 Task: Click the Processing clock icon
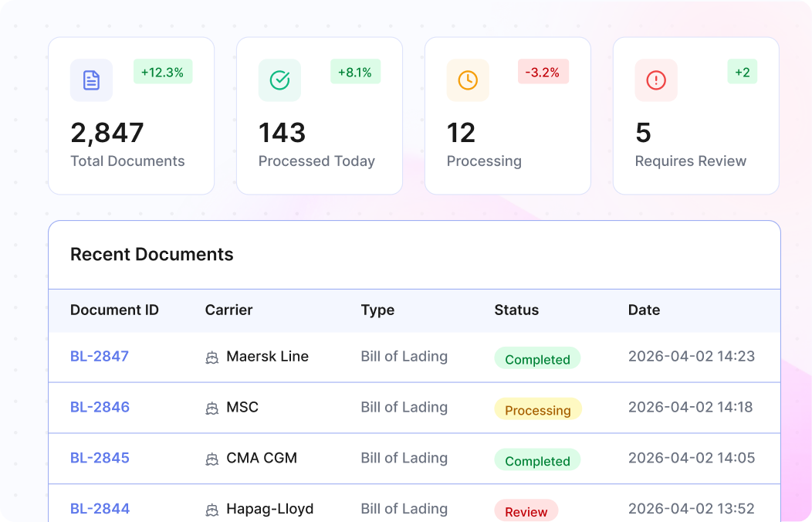click(468, 80)
